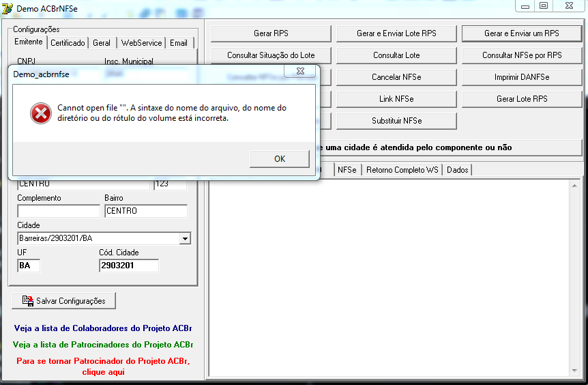This screenshot has width=588, height=385.
Task: Open the Geral settings tab
Action: [x=102, y=43]
